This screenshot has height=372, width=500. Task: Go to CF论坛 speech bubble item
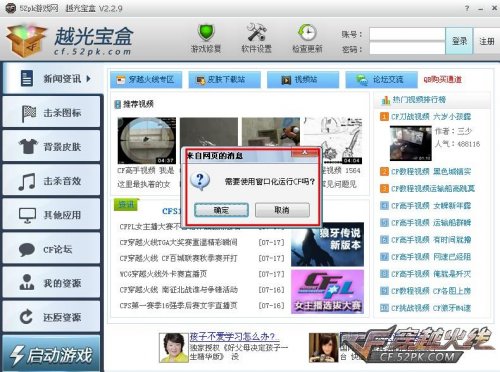pos(51,249)
